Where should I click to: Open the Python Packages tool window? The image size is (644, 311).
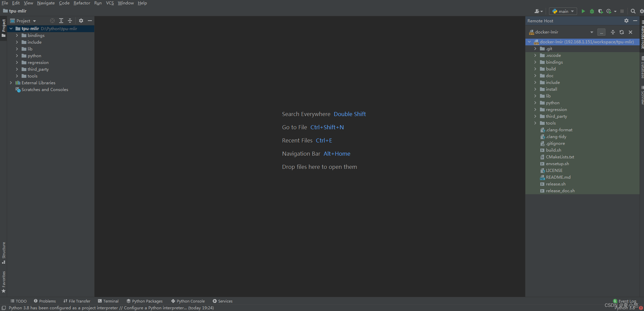[x=144, y=301]
